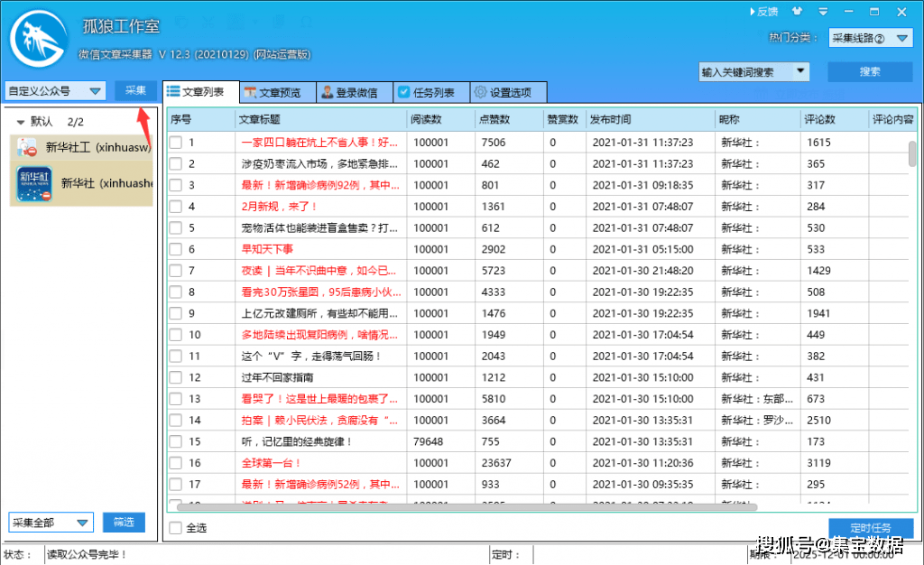Screen dimensions: 924x565
Task: Click the like count 23637
Action: 496,463
